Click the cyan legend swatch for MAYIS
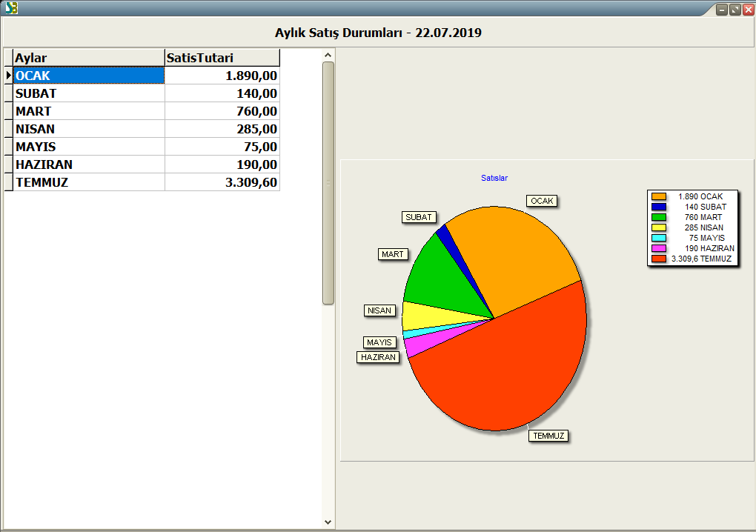756x532 pixels. coord(659,238)
